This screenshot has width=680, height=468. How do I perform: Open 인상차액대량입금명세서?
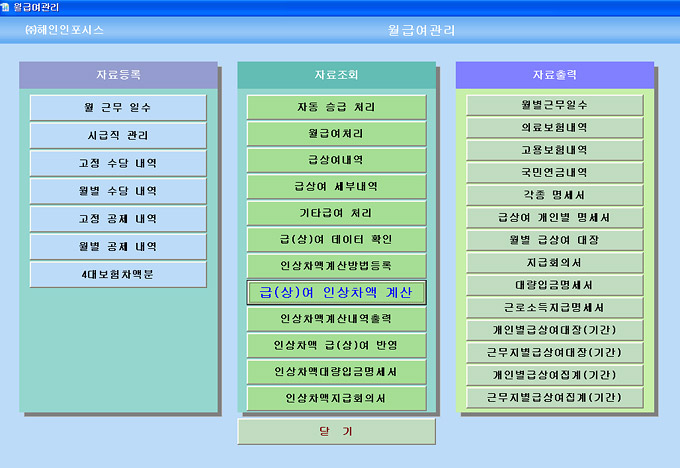tap(337, 372)
